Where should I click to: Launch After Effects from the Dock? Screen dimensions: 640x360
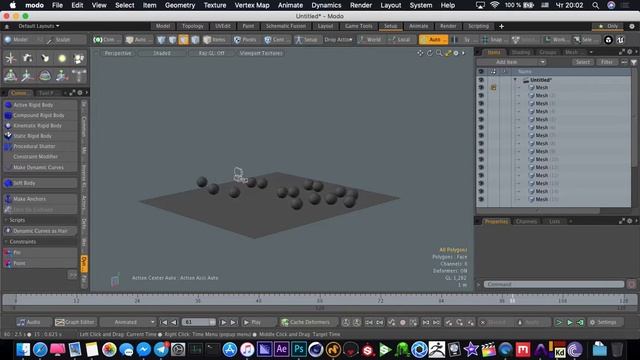pyautogui.click(x=282, y=349)
